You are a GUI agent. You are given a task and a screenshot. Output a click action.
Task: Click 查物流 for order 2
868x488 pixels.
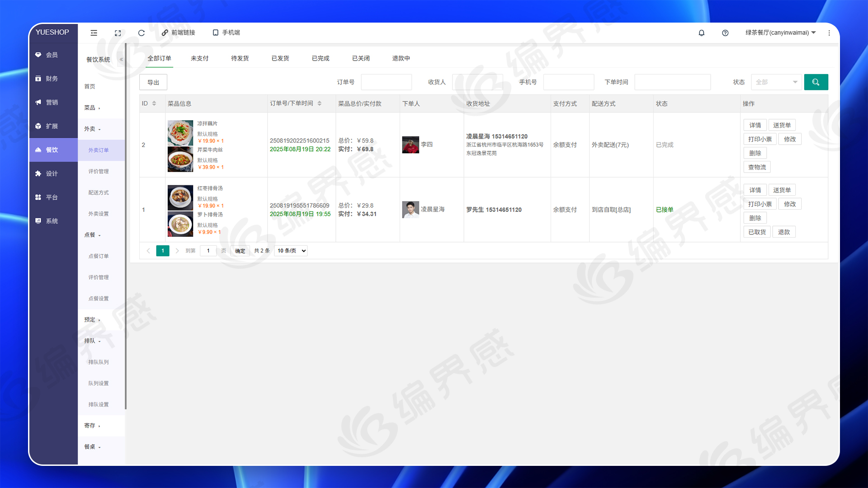(757, 167)
